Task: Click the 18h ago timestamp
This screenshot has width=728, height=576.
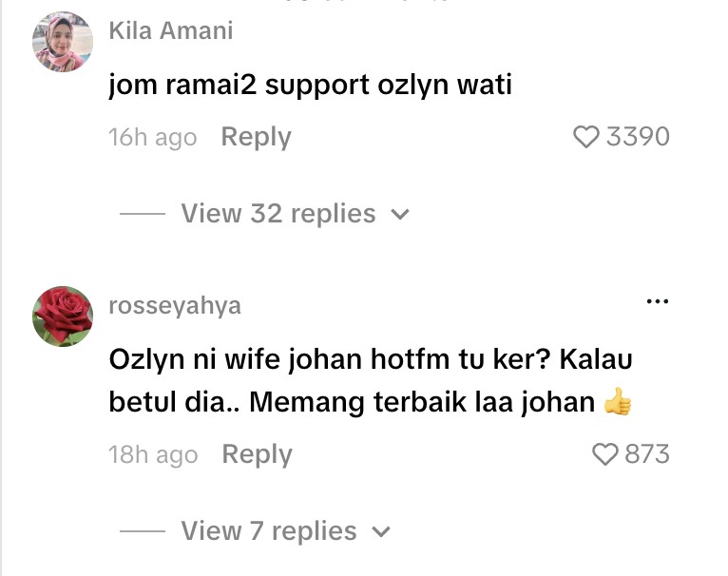Action: click(x=153, y=454)
